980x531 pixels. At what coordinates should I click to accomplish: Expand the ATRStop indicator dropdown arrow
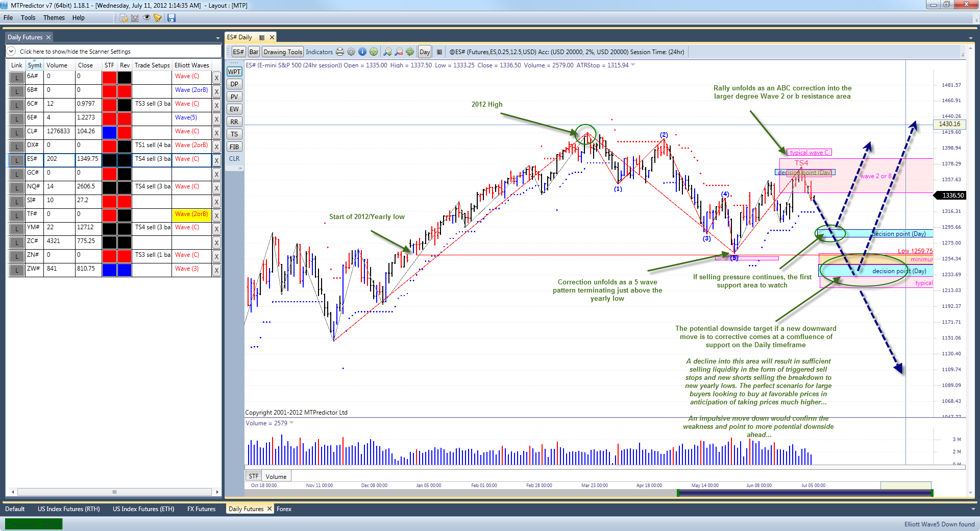pyautogui.click(x=633, y=65)
